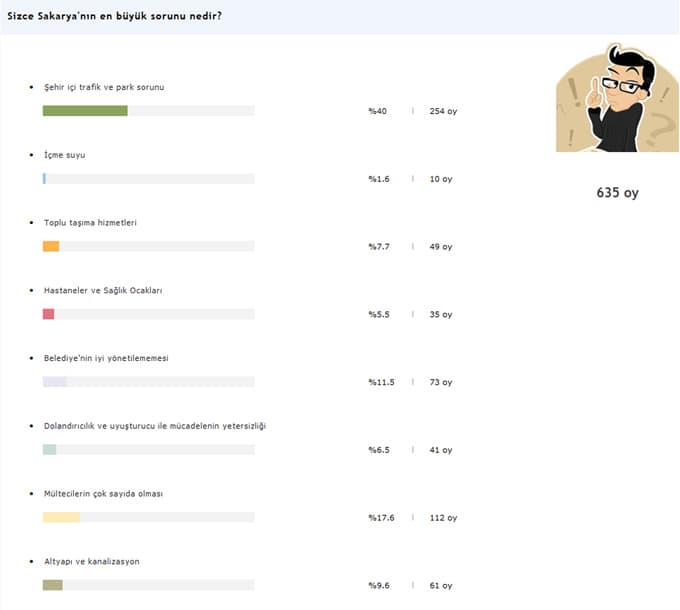Click the teal Dolandırıcılık ve uyuşturucu bar
Screen dimensions: 680x610
pos(49,449)
